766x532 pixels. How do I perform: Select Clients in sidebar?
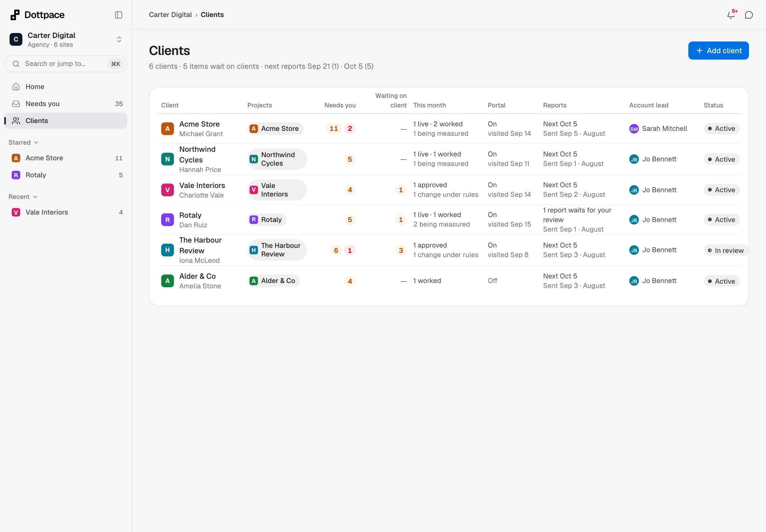66,121
